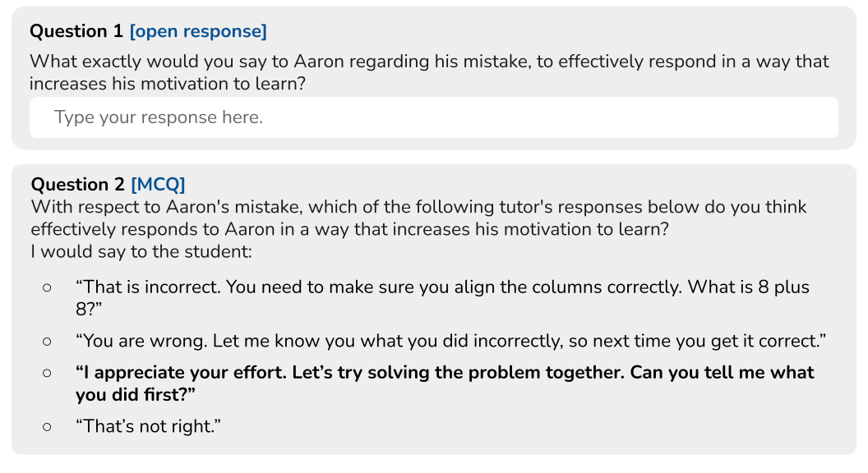868x473 pixels.
Task: Select the radio button for 'You are wrong' option
Action: point(47,341)
